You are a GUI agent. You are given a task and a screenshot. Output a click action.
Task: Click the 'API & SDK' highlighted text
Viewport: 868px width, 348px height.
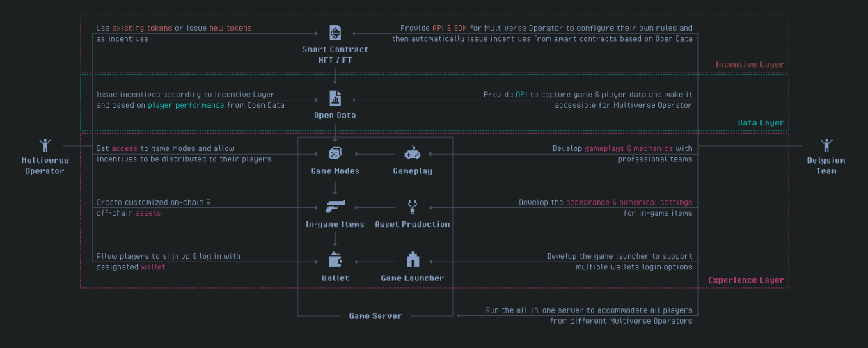pyautogui.click(x=450, y=29)
